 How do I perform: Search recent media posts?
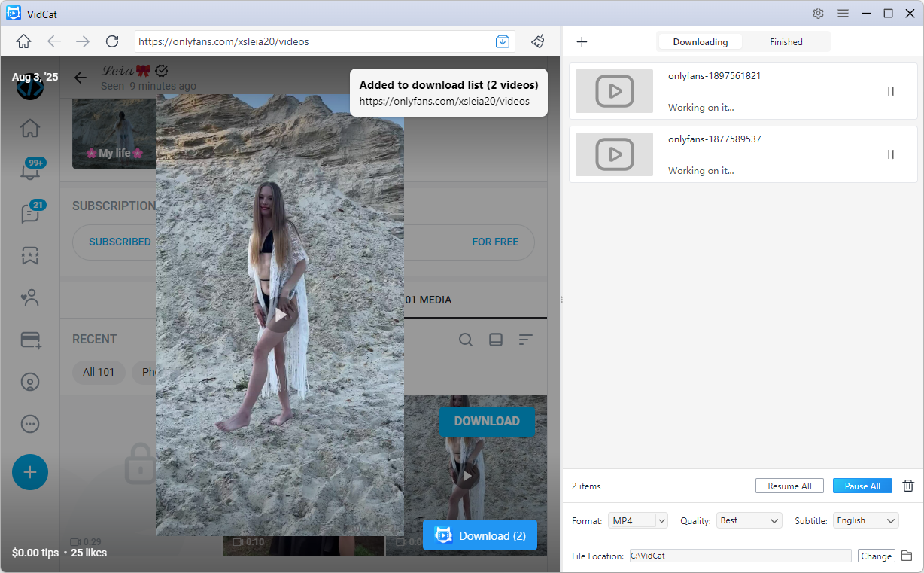click(x=466, y=340)
